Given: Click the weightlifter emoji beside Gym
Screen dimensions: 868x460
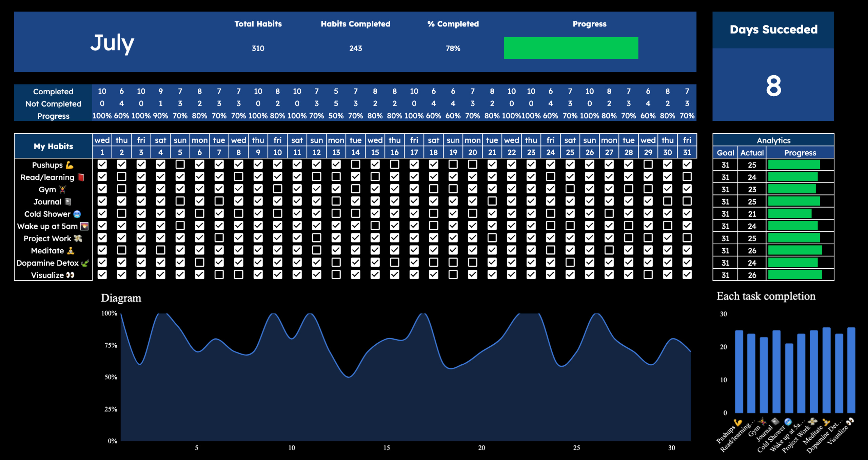Looking at the screenshot, I should (62, 190).
